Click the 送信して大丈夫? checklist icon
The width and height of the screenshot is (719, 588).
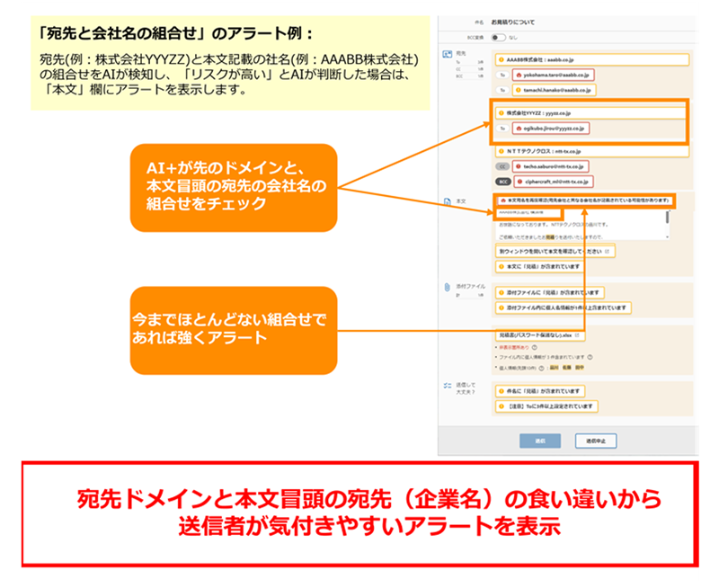447,386
